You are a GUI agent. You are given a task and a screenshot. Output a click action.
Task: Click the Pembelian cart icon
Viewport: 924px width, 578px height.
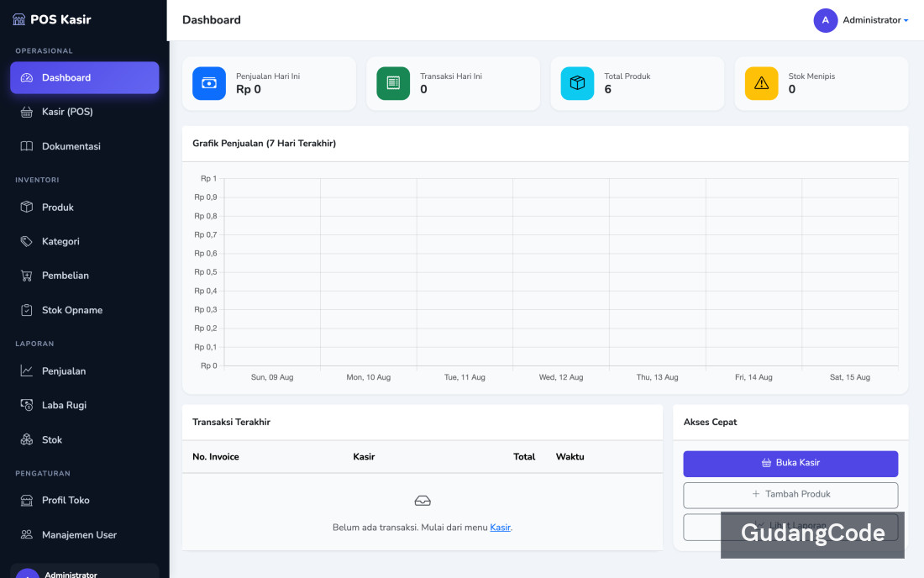[x=27, y=276]
